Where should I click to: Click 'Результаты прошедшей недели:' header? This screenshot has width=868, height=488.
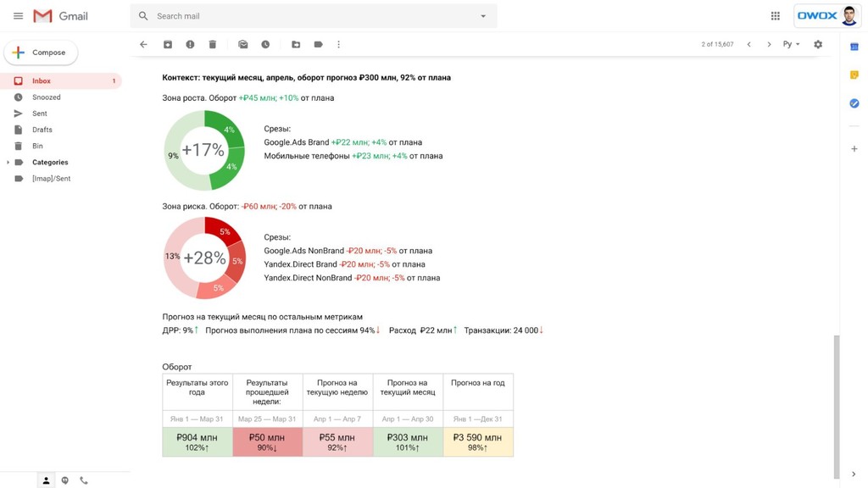(x=267, y=391)
